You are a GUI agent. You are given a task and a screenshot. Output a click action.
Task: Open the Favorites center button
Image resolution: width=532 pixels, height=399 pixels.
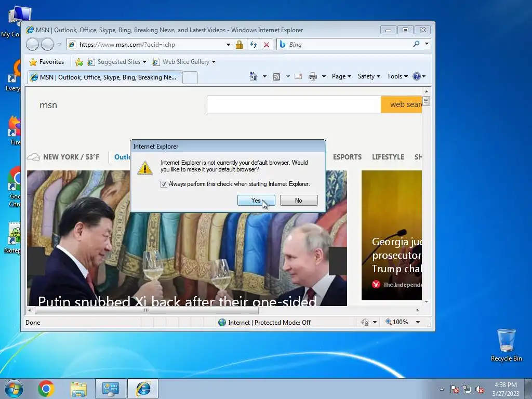(x=46, y=62)
